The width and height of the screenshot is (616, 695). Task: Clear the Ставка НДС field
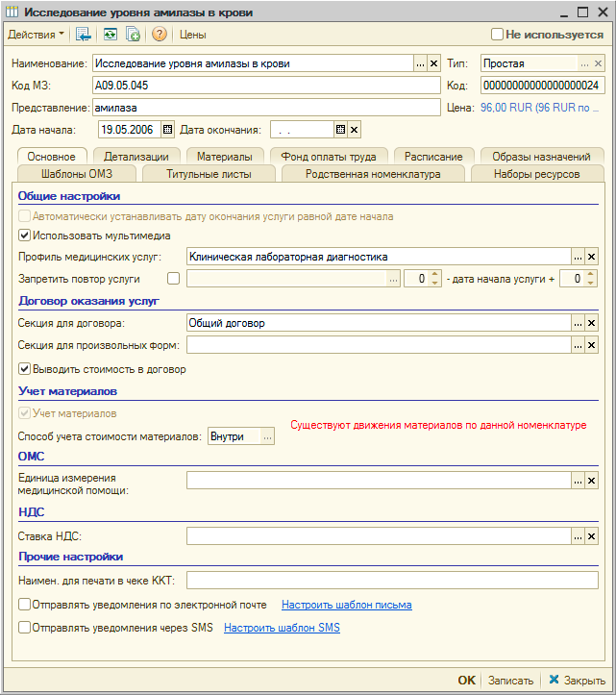(x=592, y=536)
